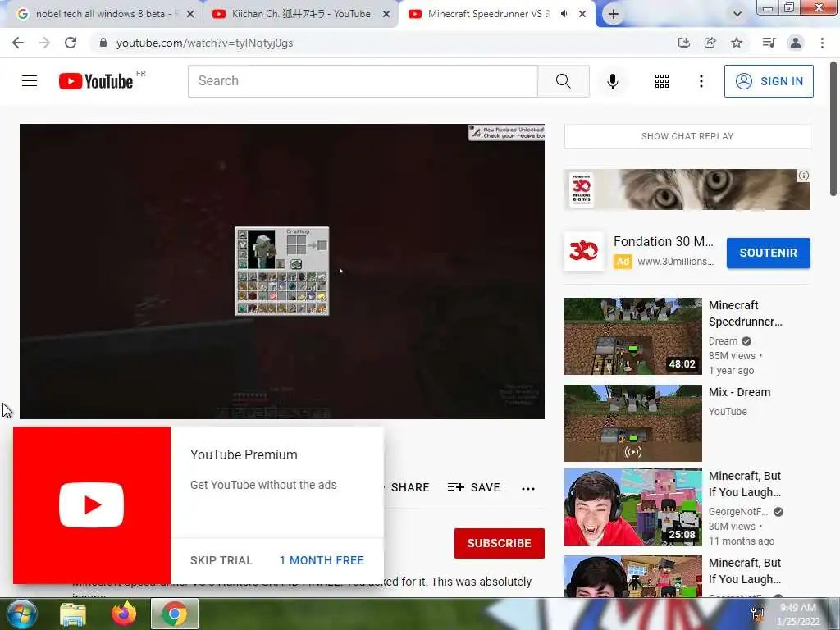The width and height of the screenshot is (840, 630).
Task: Reload the current page
Action: [71, 43]
